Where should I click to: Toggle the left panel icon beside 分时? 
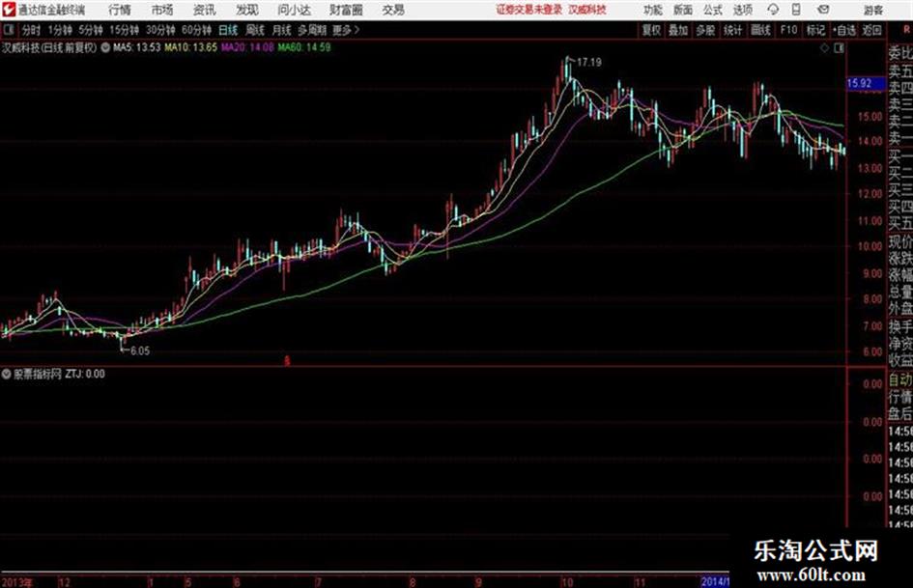[9, 30]
